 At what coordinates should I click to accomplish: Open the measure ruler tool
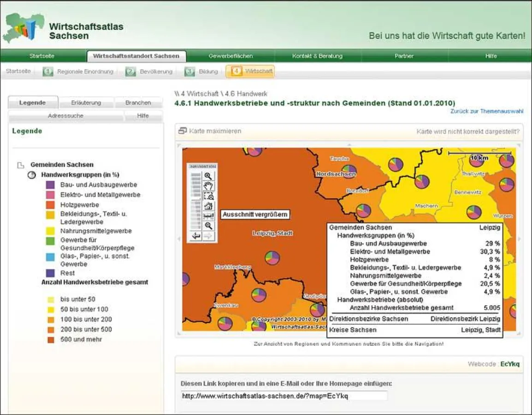point(208,215)
